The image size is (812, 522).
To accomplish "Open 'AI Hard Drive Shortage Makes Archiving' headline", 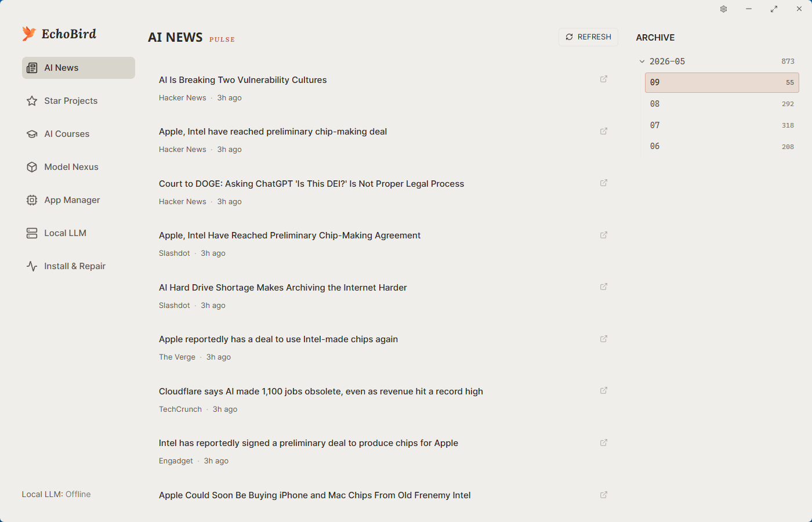I will (x=283, y=288).
